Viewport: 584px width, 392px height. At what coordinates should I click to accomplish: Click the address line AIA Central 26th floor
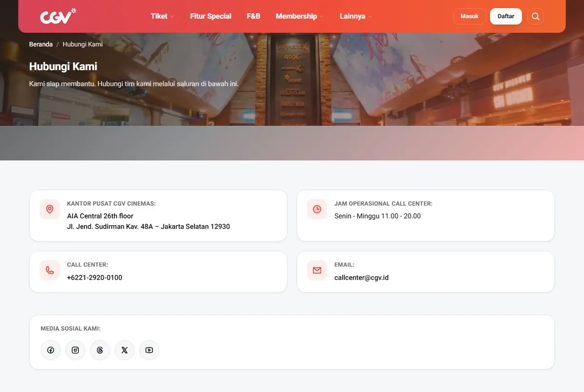coord(100,216)
